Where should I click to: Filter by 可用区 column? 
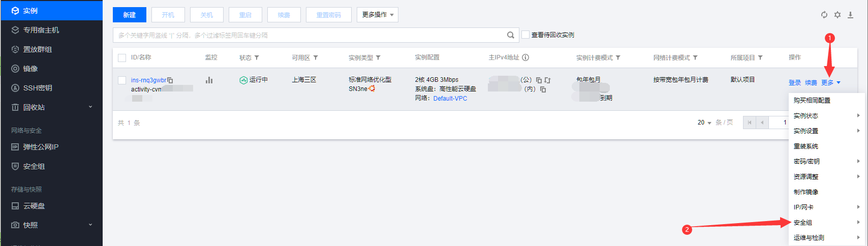pos(316,58)
